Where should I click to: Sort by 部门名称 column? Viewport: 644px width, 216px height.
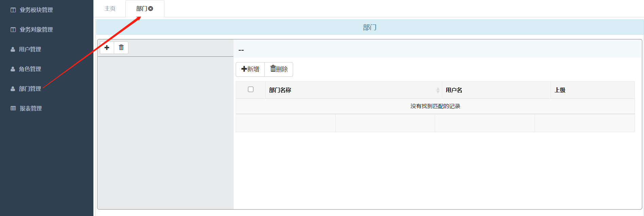pyautogui.click(x=354, y=90)
